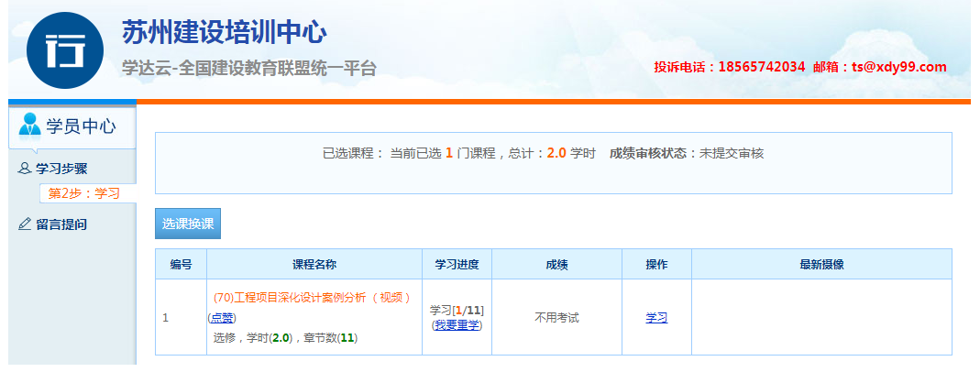Open 留言提问 in the sidebar

tap(61, 224)
